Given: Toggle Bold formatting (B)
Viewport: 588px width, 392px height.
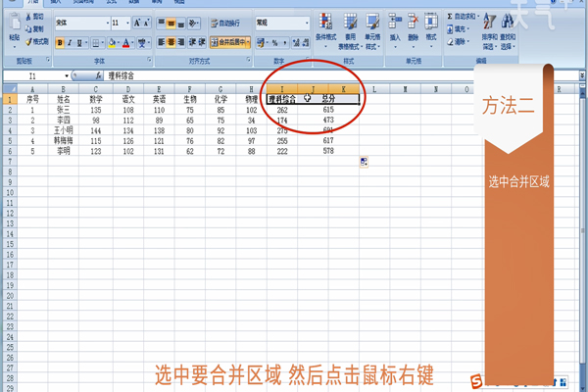Looking at the screenshot, I should coord(60,43).
